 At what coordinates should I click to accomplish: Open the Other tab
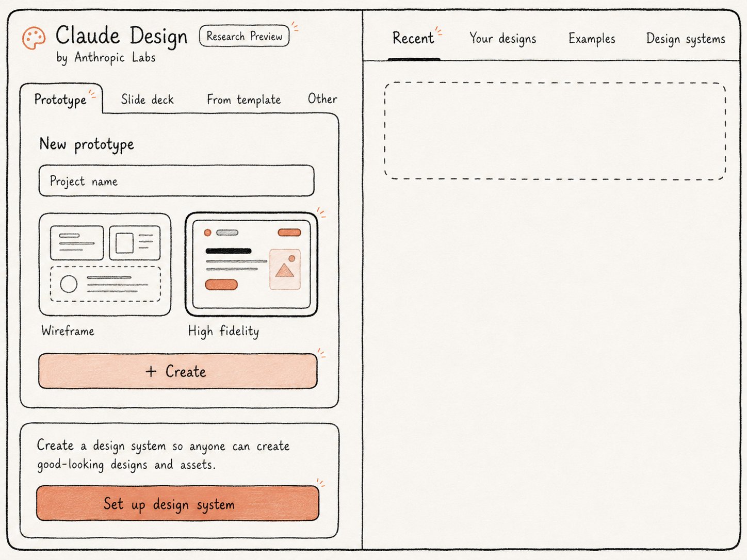click(x=322, y=98)
